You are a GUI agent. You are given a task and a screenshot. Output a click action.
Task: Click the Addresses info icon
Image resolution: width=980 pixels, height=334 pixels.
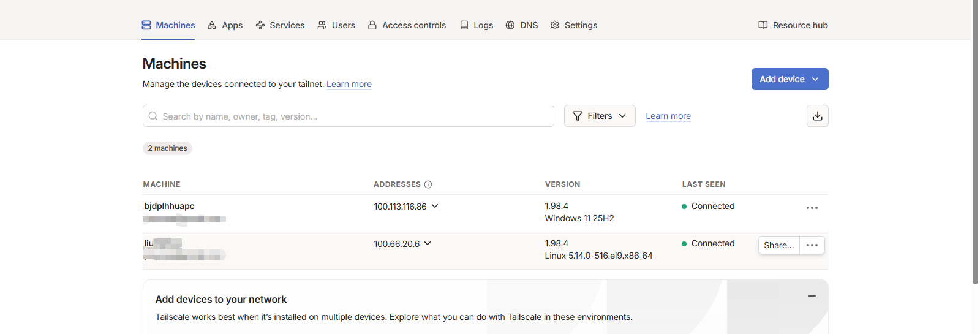428,184
